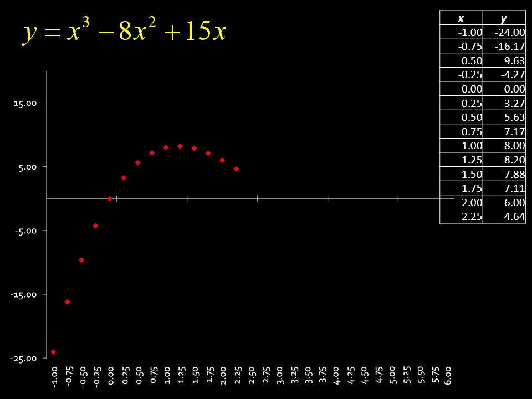
Task: Click the -0.75 cell in table's x column
Action: pos(461,46)
